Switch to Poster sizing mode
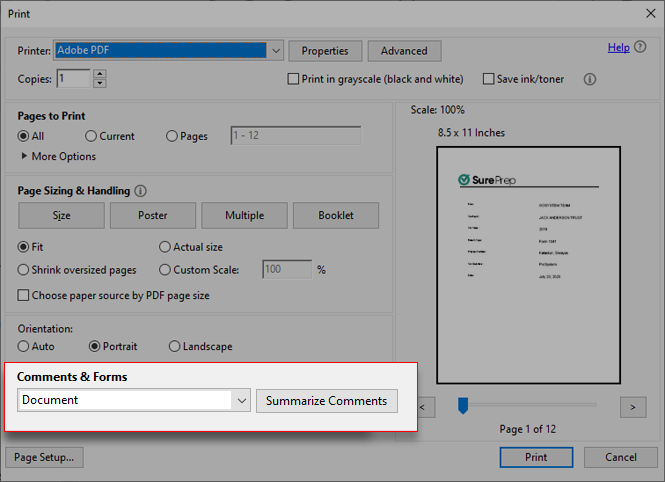Image resolution: width=665 pixels, height=482 pixels. coord(153,215)
